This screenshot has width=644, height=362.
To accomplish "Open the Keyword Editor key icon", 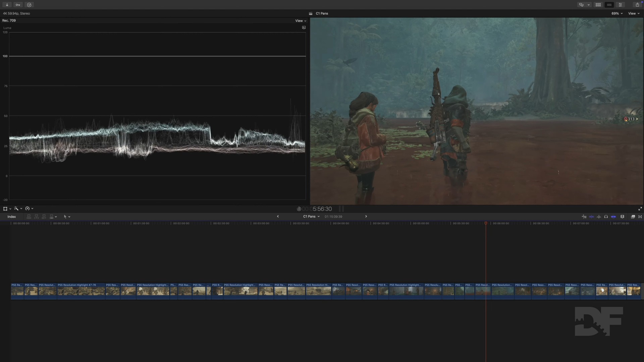I will 18,5.
